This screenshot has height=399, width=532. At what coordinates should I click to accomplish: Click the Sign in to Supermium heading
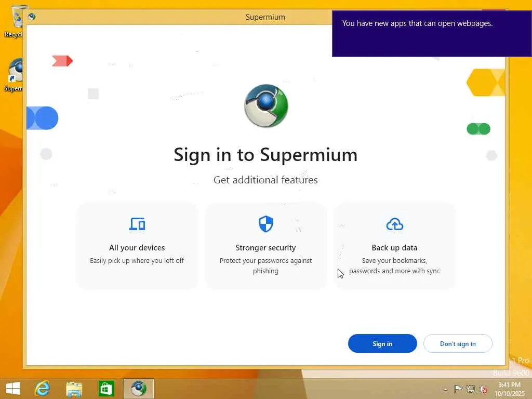(265, 155)
